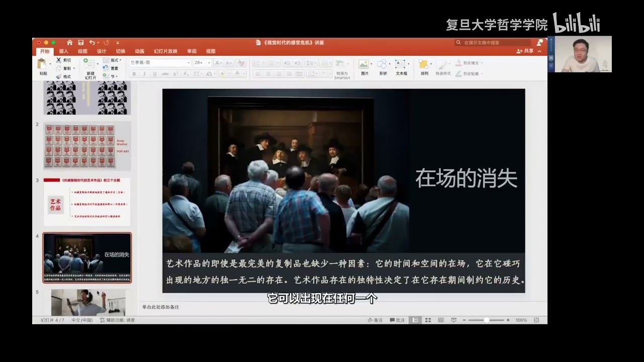Click the Copy (复制) icon
Viewport: 644px width, 362px height.
click(58, 68)
